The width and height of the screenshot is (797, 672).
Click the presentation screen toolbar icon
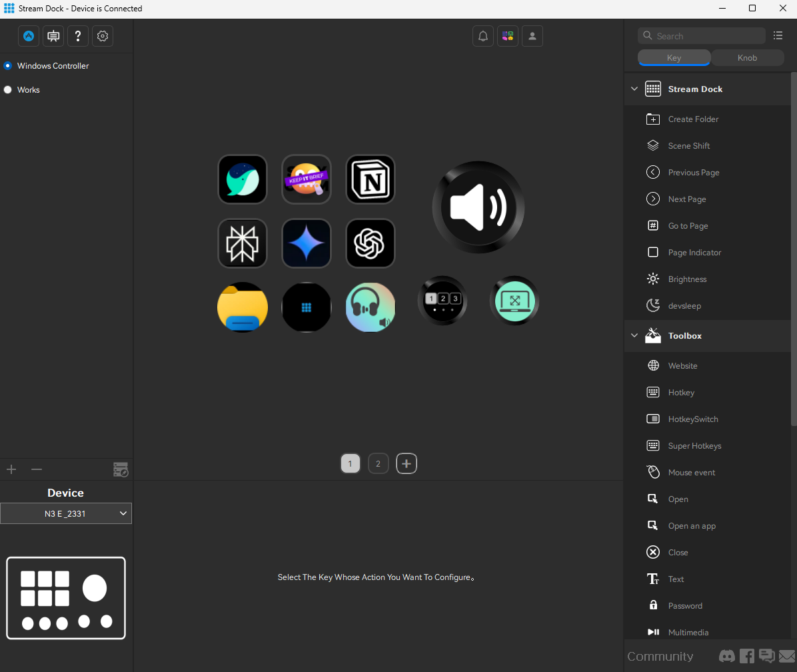53,36
